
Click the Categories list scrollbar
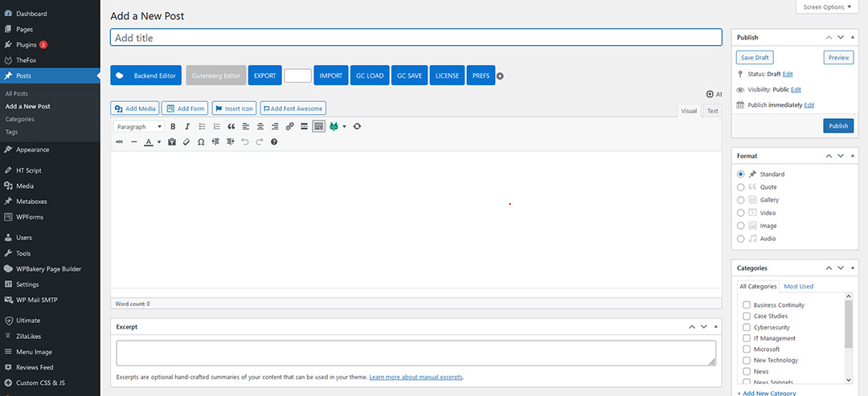848,321
